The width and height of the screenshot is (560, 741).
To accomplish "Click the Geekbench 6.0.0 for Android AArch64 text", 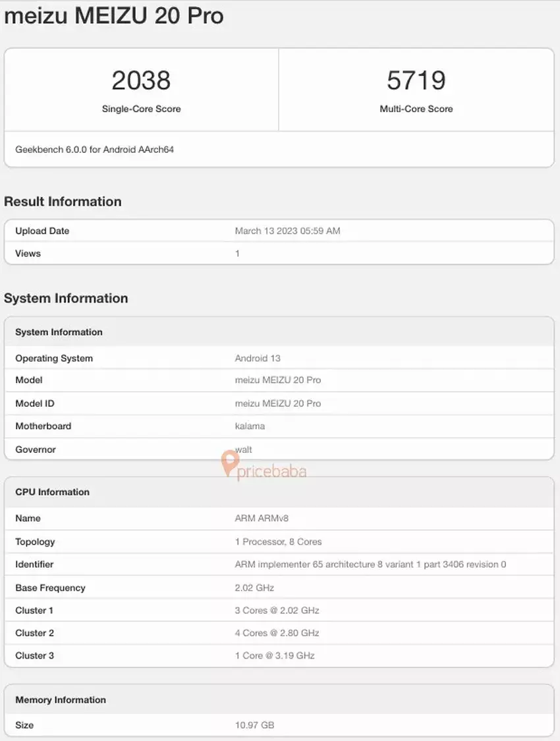I will click(x=94, y=150).
